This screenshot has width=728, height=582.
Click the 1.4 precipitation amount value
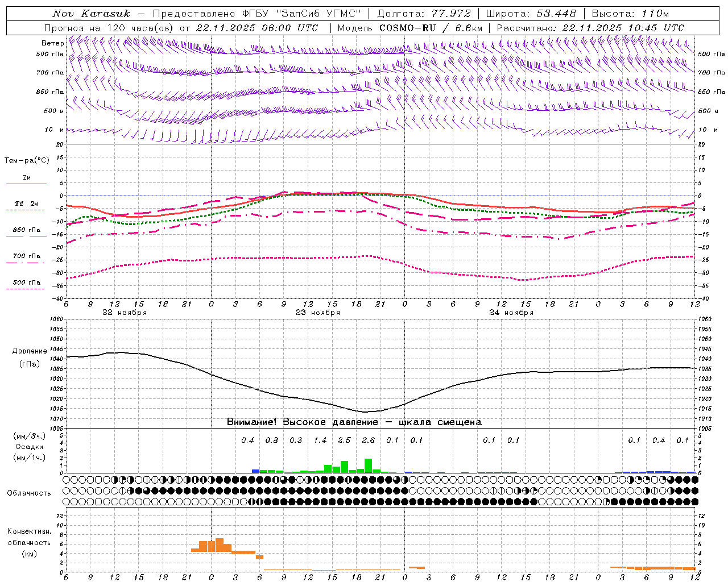(x=320, y=440)
